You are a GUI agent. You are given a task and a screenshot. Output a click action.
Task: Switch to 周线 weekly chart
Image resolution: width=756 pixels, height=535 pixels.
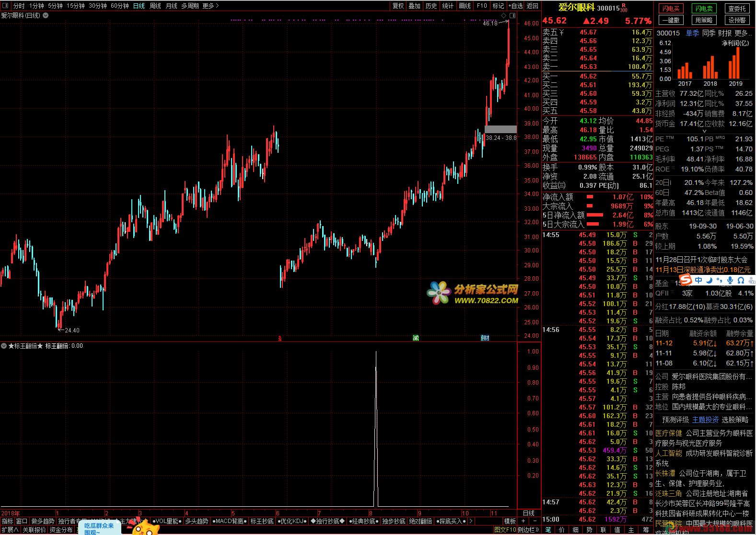155,6
